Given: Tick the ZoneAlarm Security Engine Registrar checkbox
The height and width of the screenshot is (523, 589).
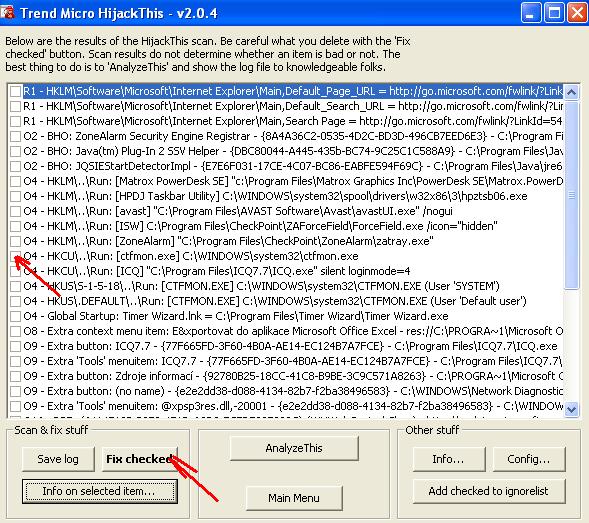Looking at the screenshot, I should [15, 136].
